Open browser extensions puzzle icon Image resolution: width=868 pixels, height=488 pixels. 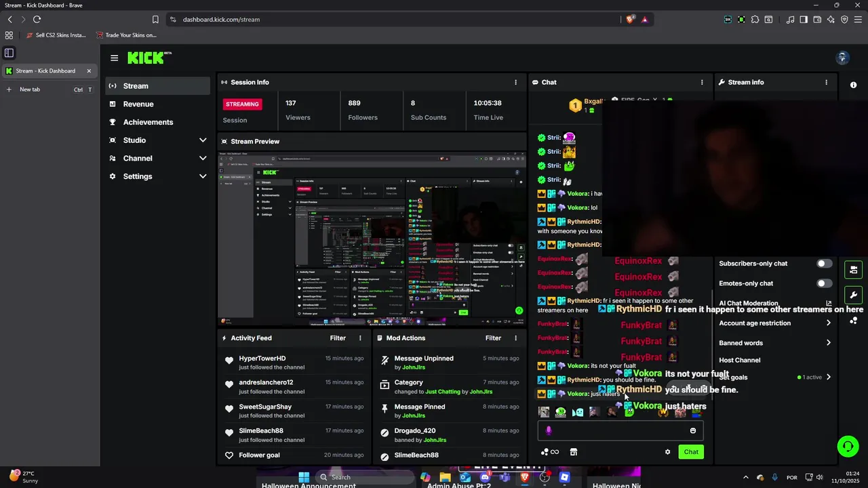(755, 20)
